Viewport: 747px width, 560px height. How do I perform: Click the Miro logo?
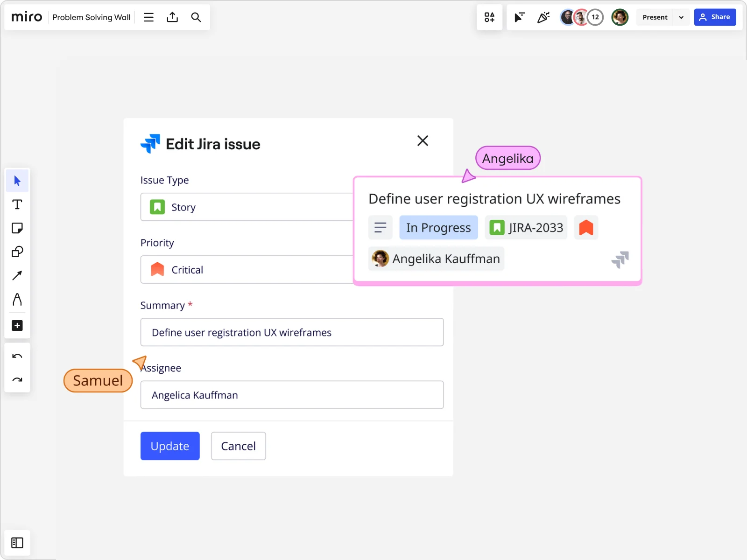[x=27, y=17]
